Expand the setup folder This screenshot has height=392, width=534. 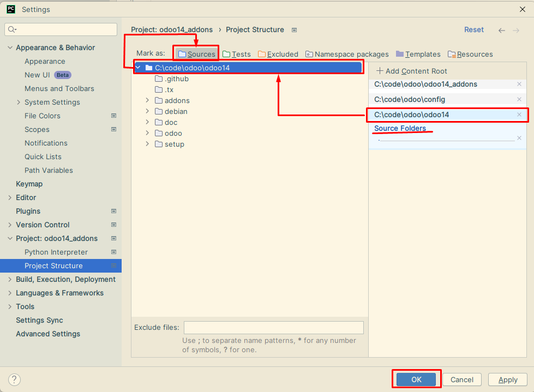point(147,143)
